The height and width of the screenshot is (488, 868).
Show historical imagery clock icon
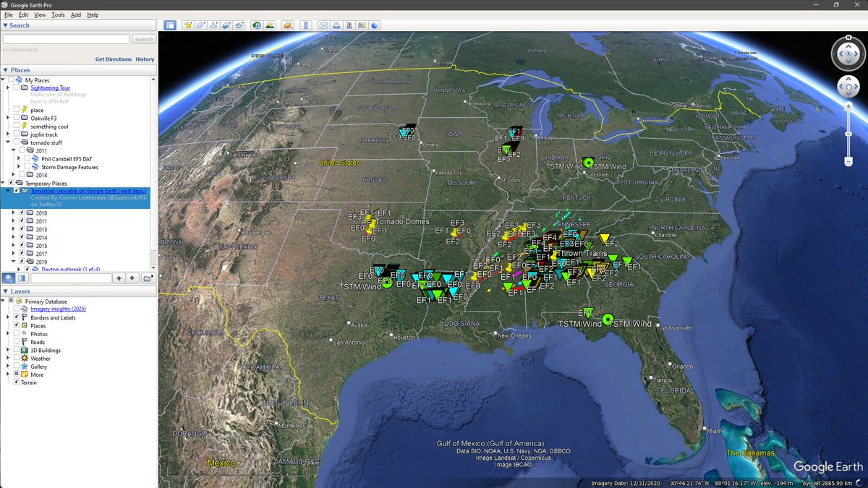pyautogui.click(x=257, y=25)
